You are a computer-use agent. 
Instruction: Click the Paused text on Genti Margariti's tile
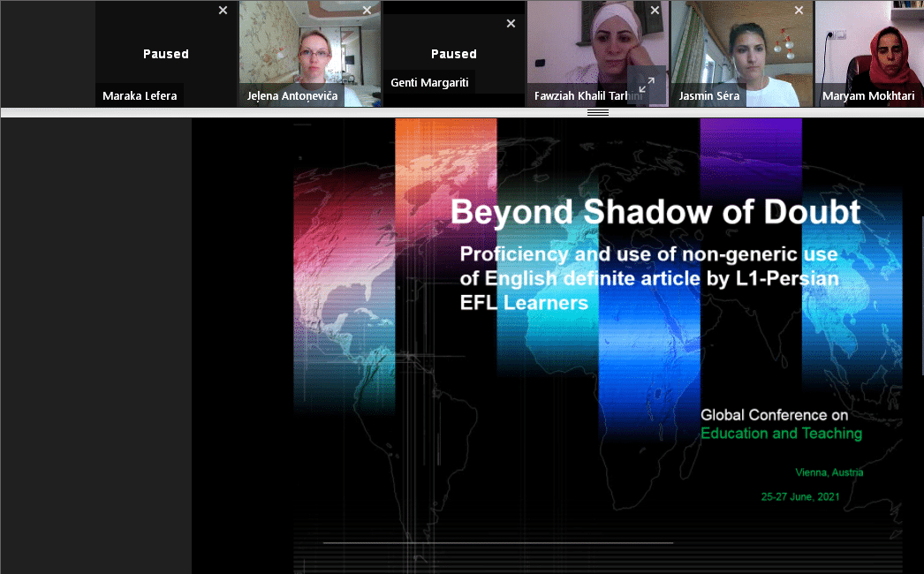pos(454,54)
